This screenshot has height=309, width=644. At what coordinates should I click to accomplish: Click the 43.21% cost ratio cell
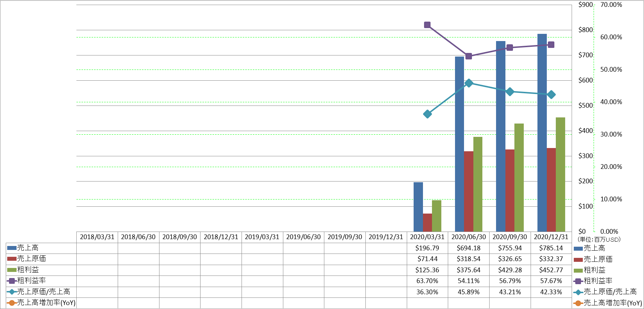coord(510,292)
